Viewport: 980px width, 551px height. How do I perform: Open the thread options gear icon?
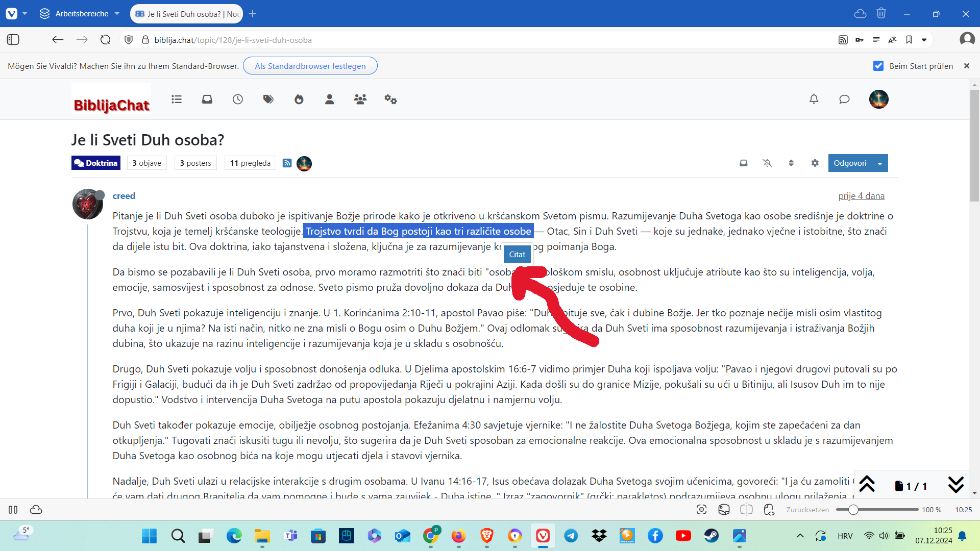815,163
